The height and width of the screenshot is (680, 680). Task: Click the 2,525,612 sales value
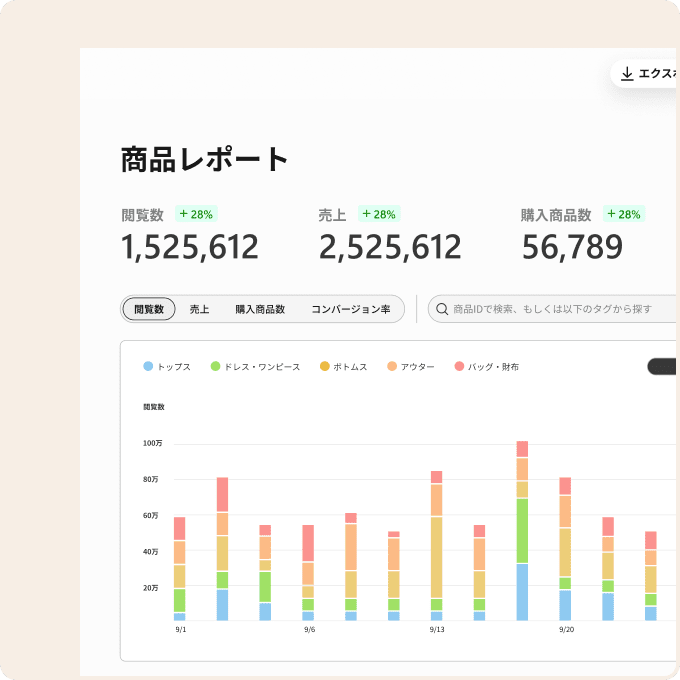(x=390, y=247)
